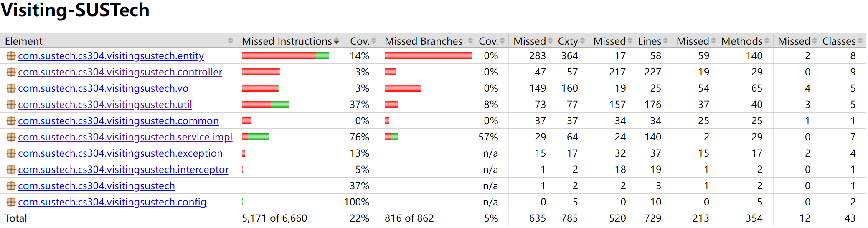Click the util package coverage bar
This screenshot has width=868, height=228.
(x=265, y=105)
